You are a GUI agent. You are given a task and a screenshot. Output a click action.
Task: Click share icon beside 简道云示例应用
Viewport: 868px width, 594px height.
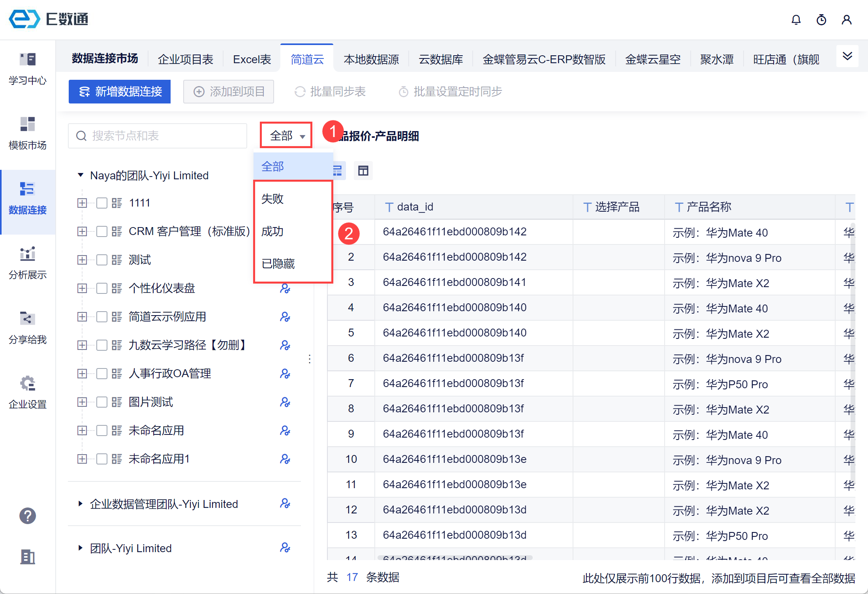coord(285,317)
